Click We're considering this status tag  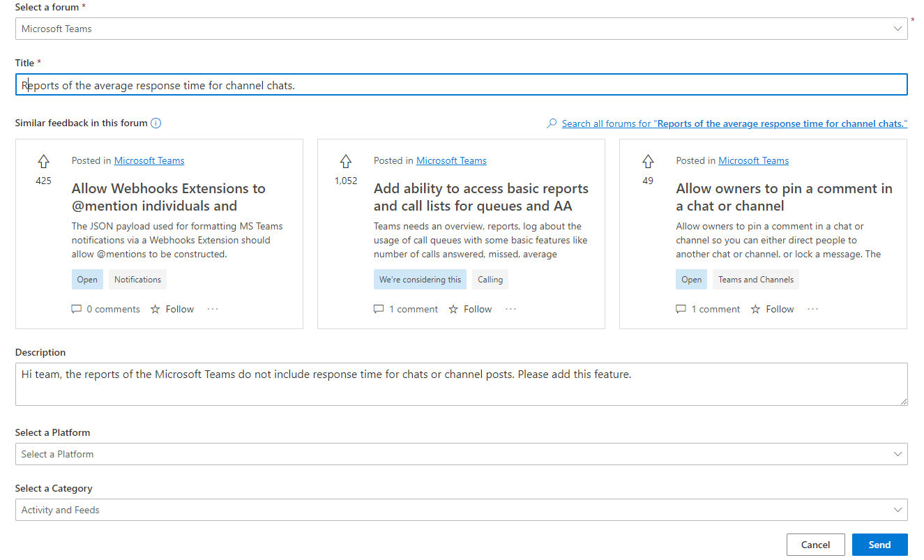coord(420,280)
